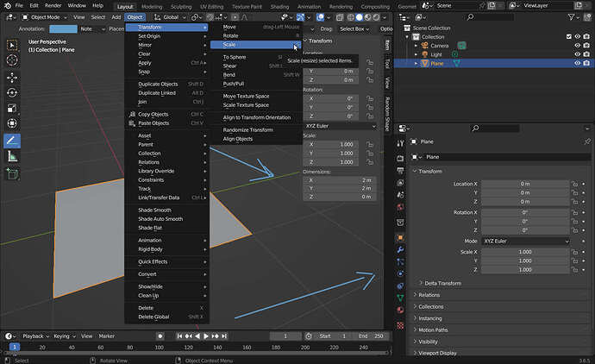This screenshot has width=595, height=364.
Task: Expand the Motion Paths panel
Action: [x=433, y=329]
